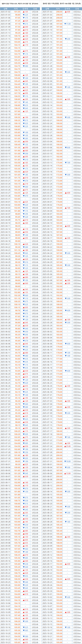Click the USD/ton unit on the first coking coal row
Screen dimensions: 82x644
pyautogui.click(x=77, y=12)
